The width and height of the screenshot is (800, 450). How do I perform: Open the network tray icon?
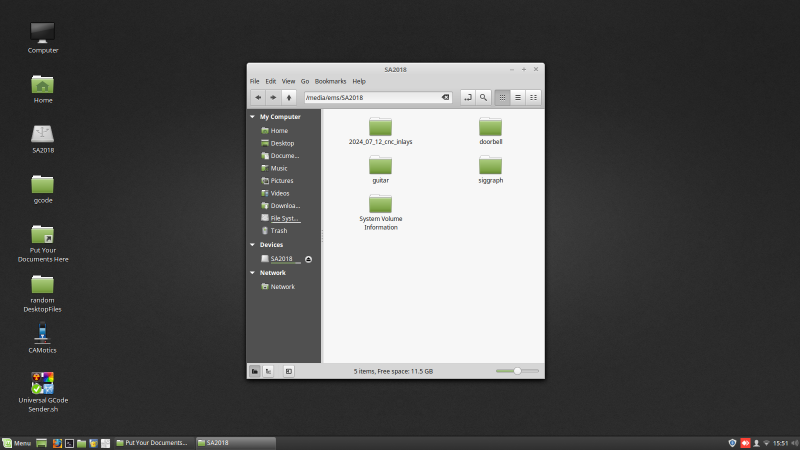[766, 443]
